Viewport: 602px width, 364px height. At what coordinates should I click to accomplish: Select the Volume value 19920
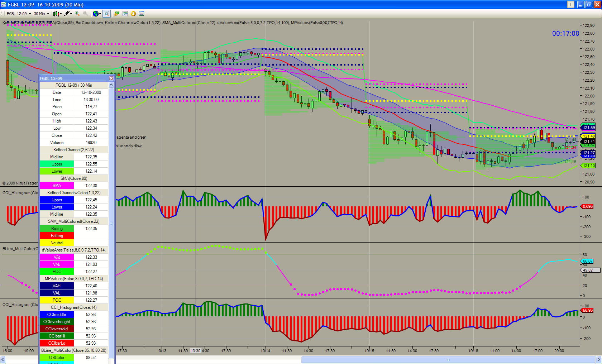91,143
